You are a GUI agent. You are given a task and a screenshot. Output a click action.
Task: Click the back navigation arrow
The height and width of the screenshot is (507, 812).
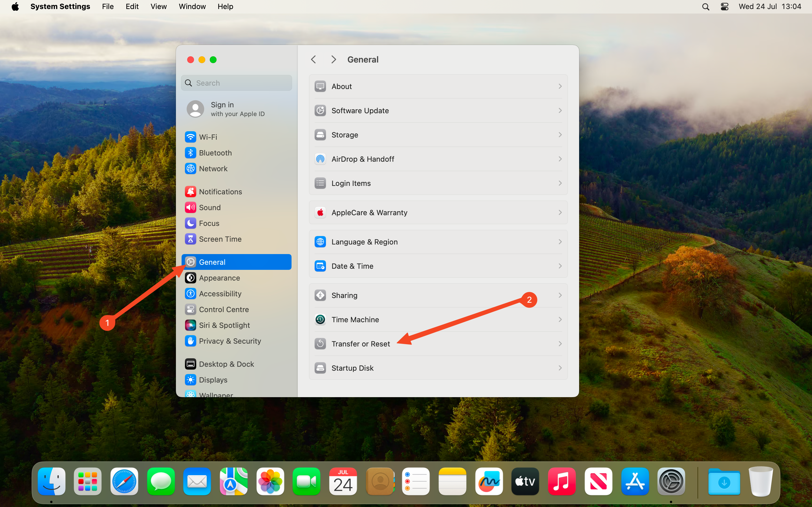click(314, 59)
